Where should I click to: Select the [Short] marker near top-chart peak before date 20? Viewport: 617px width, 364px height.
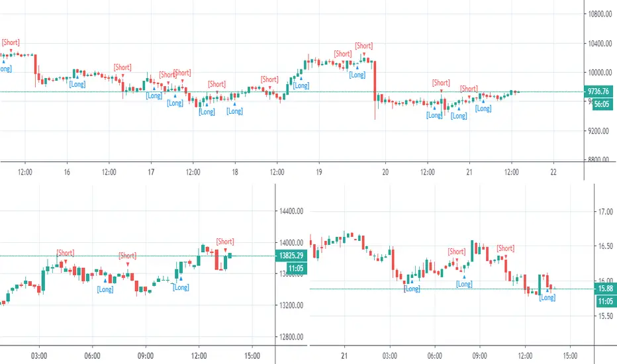(363, 46)
